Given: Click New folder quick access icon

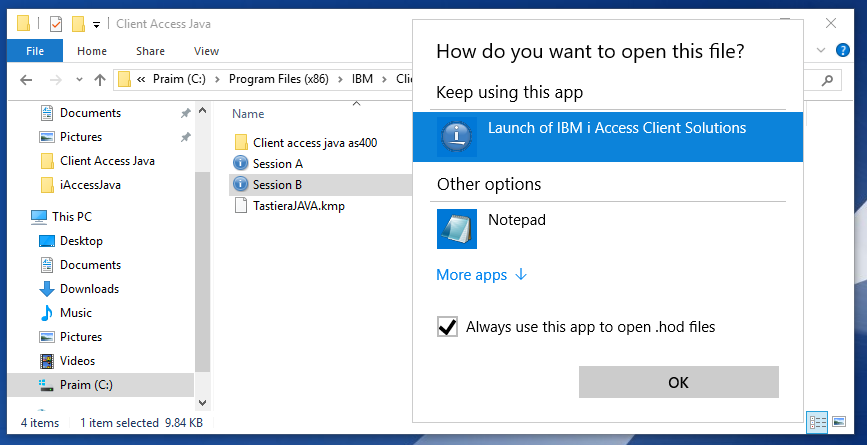Looking at the screenshot, I should click(x=79, y=24).
